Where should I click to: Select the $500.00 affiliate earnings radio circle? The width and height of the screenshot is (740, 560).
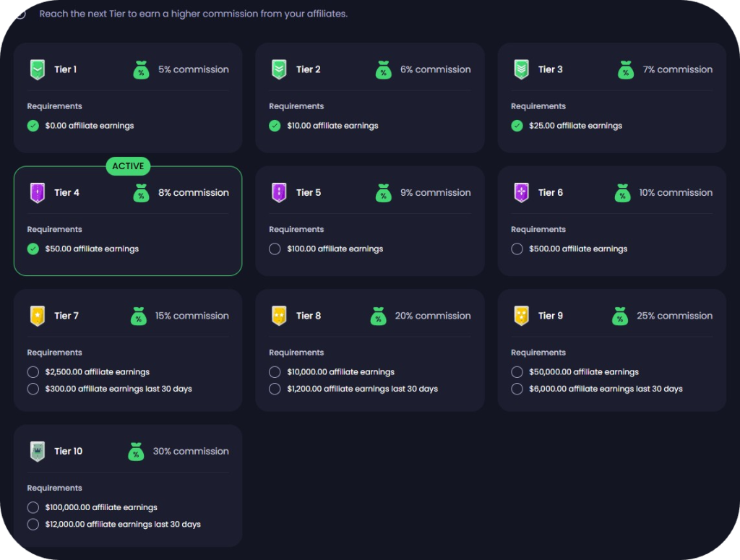pyautogui.click(x=517, y=249)
